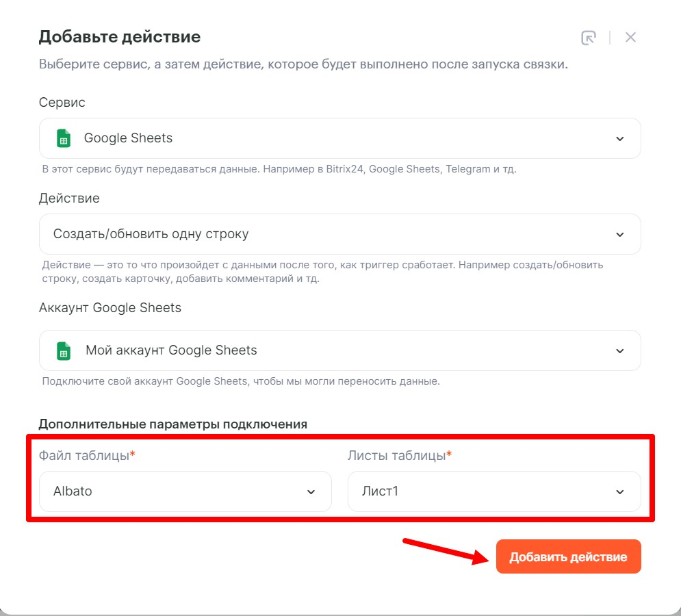This screenshot has width=681, height=616.
Task: Click the Действие label
Action: [x=69, y=198]
